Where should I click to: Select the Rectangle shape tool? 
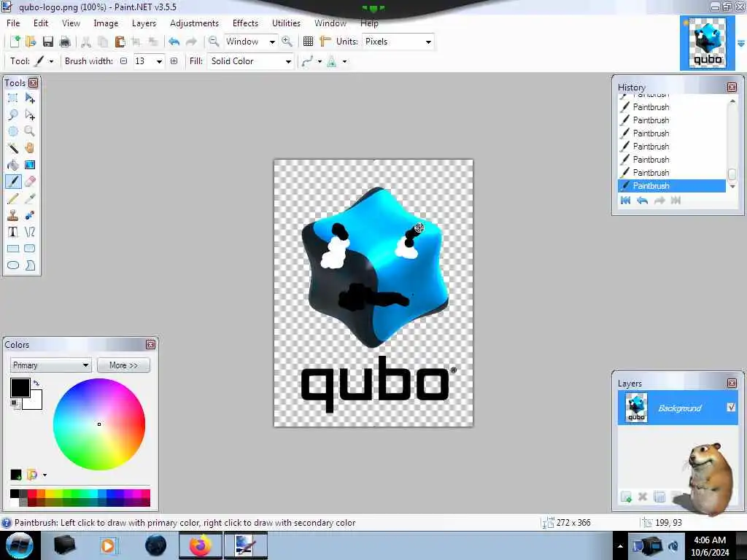click(x=13, y=249)
